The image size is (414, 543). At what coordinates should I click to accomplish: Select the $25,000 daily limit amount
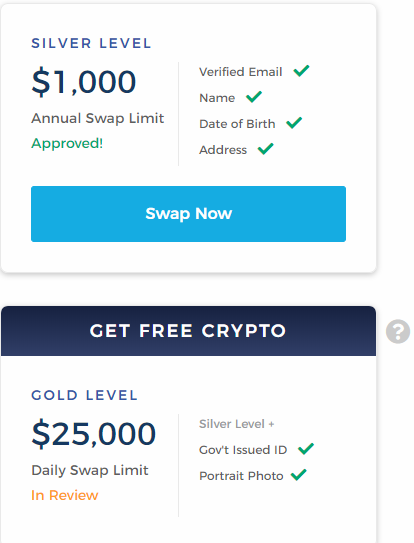(94, 434)
